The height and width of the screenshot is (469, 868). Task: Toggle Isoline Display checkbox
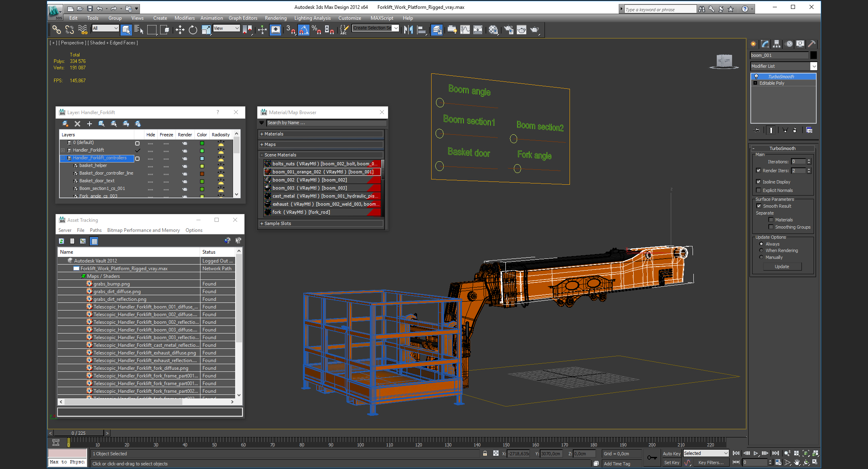(x=758, y=182)
